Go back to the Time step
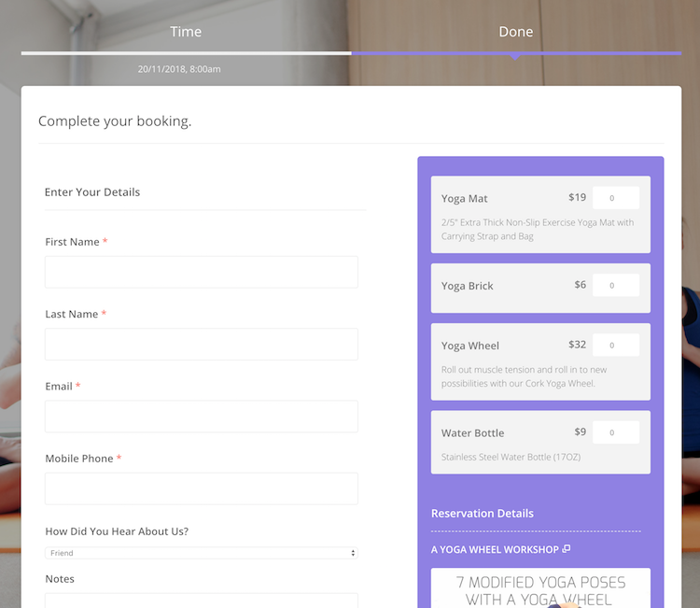The width and height of the screenshot is (700, 608). pyautogui.click(x=186, y=32)
